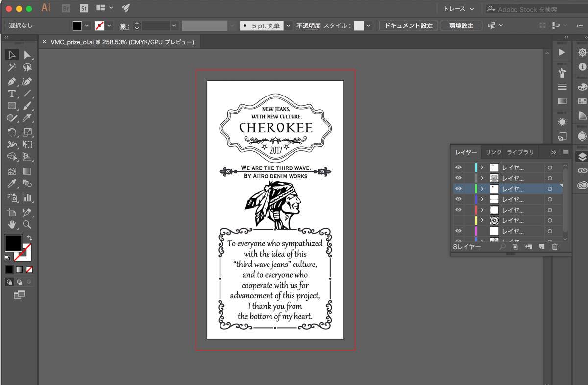
Task: Select the Artboard tool
Action: tap(12, 212)
